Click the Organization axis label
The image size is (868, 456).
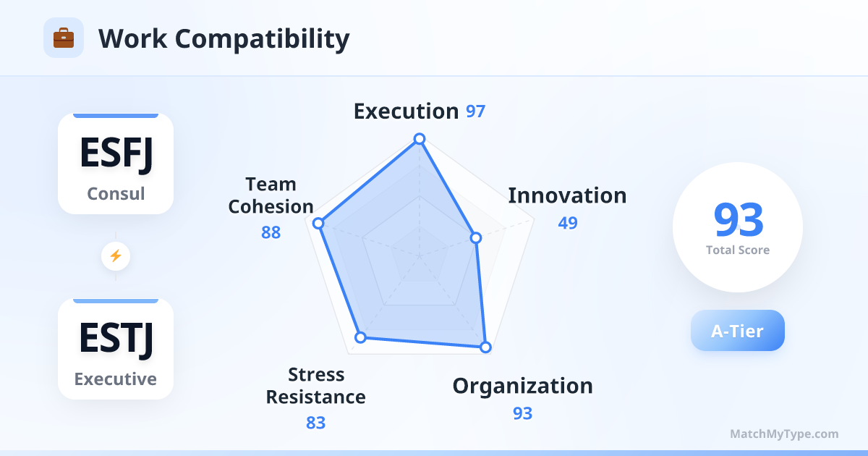[522, 386]
